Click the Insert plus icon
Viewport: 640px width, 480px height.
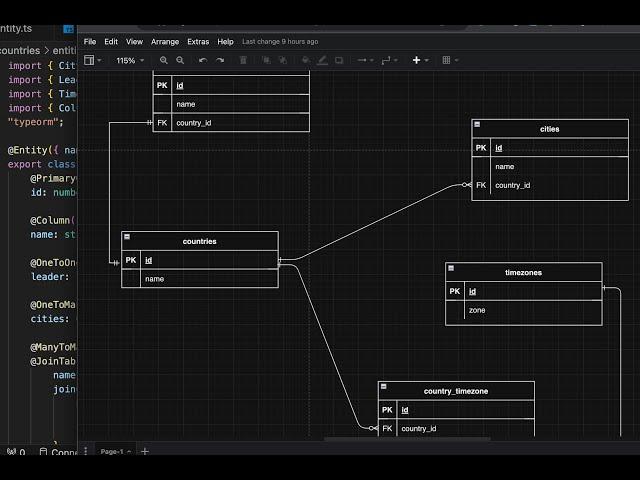(x=416, y=60)
